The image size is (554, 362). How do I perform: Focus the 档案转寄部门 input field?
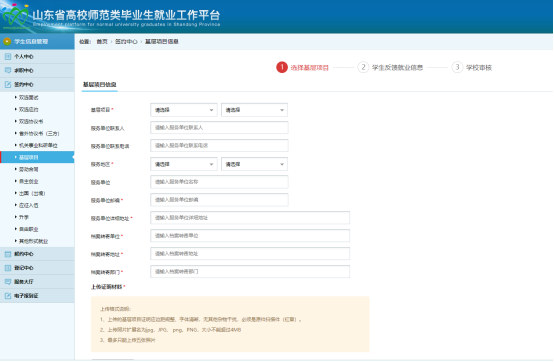pyautogui.click(x=250, y=272)
